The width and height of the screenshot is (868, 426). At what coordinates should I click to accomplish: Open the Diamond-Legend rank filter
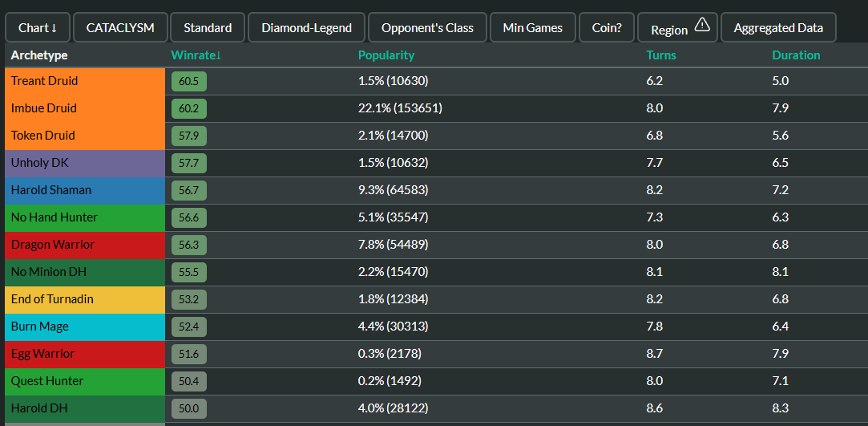307,28
